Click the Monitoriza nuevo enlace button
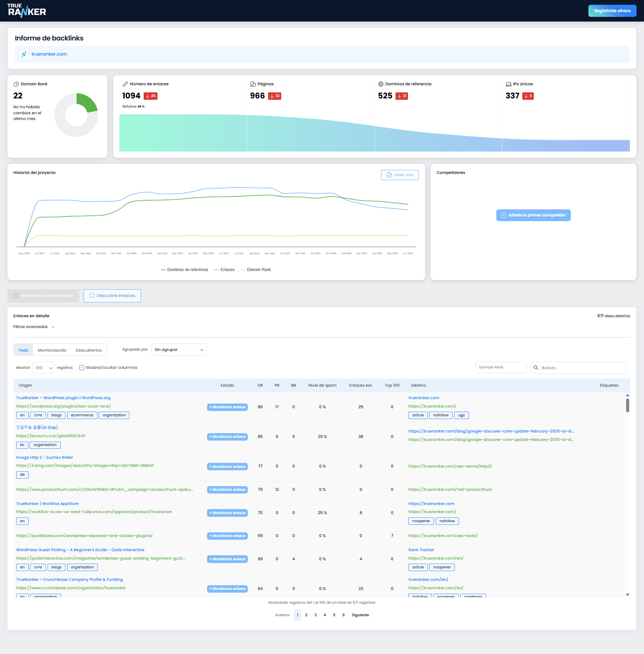 (x=43, y=296)
